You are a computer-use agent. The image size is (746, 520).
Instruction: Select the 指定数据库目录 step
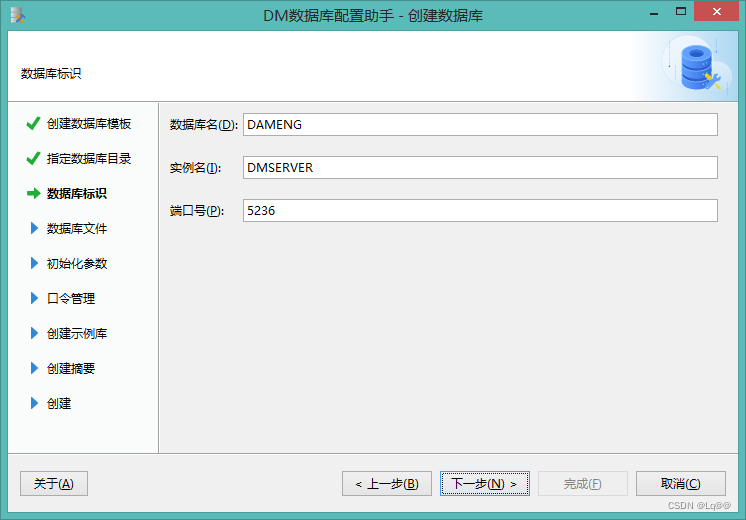(x=89, y=158)
